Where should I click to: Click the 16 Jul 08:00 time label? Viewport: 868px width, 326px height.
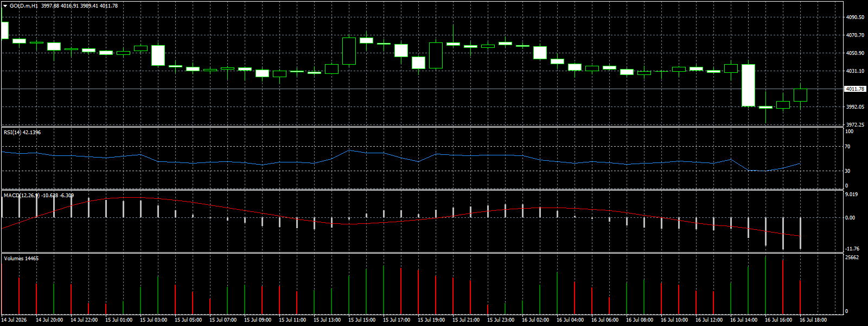pos(640,320)
